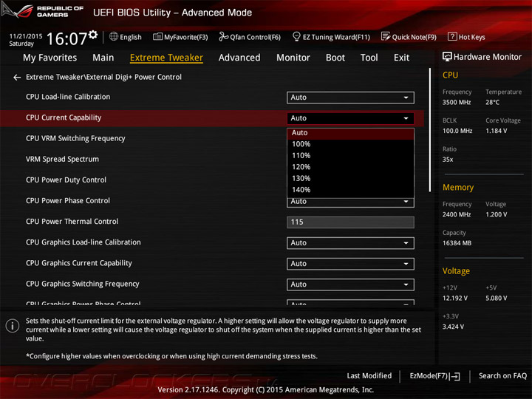
Task: Click the EZ Tuning Wizard bulb icon
Action: click(x=296, y=36)
